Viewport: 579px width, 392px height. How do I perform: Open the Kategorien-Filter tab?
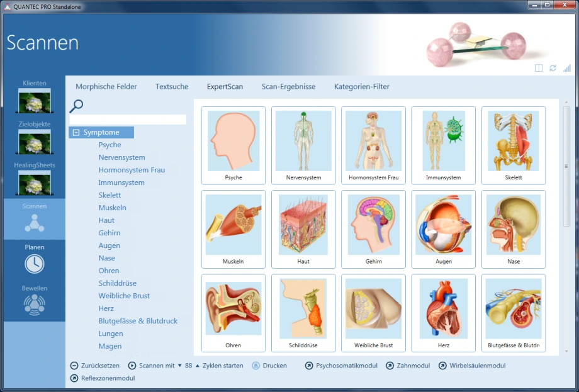pyautogui.click(x=361, y=87)
